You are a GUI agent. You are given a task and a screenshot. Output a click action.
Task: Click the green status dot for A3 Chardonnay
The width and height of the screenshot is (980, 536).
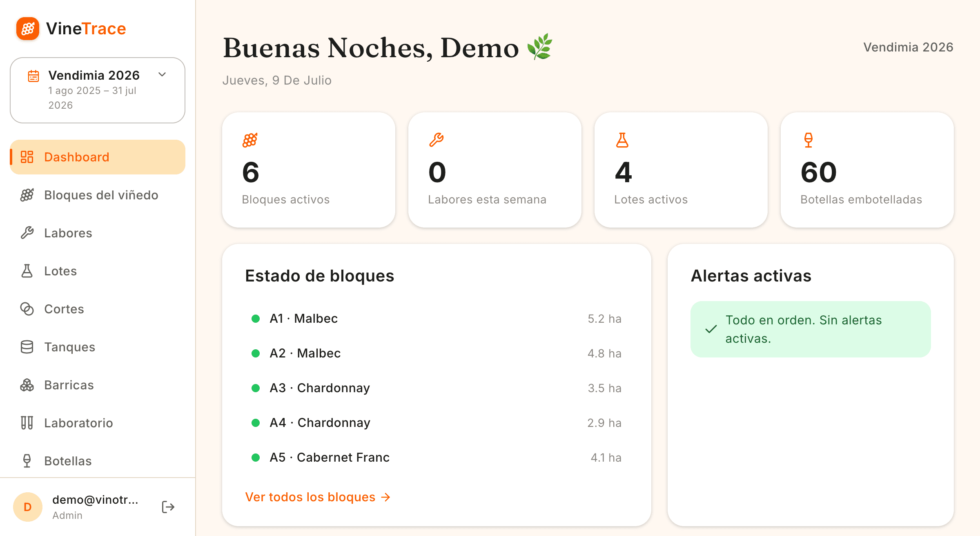pos(256,388)
